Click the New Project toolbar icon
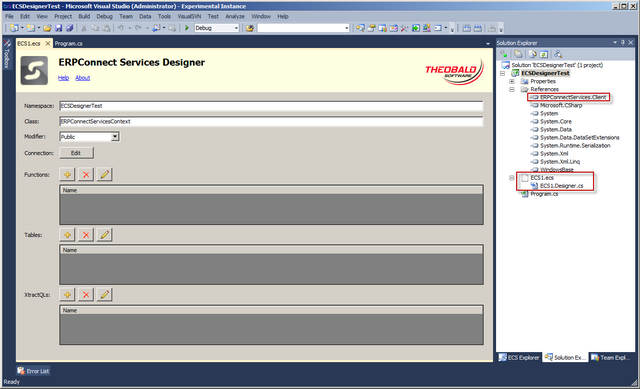The width and height of the screenshot is (640, 389). (x=14, y=28)
